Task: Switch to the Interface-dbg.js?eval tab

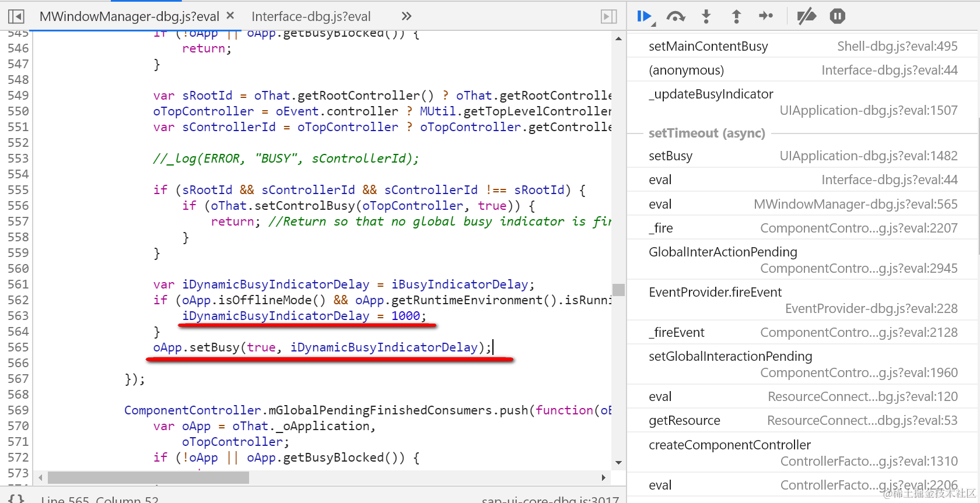Action: pos(311,16)
